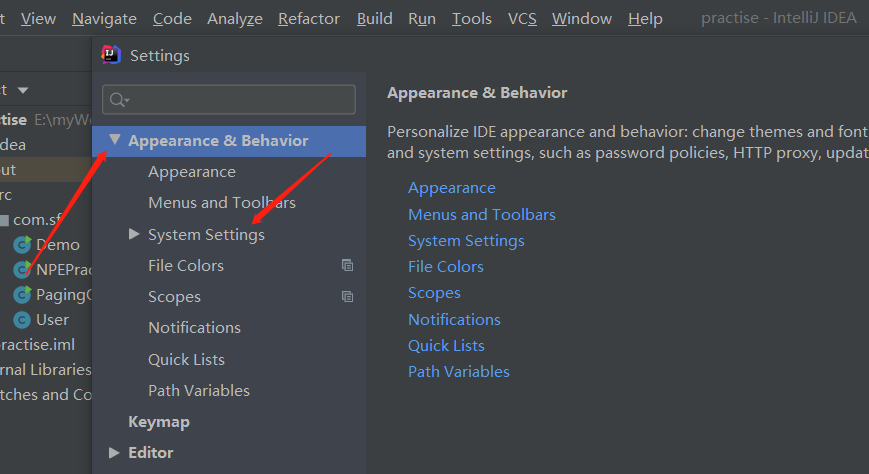The width and height of the screenshot is (869, 474).
Task: Open the Tools menu
Action: (x=472, y=19)
